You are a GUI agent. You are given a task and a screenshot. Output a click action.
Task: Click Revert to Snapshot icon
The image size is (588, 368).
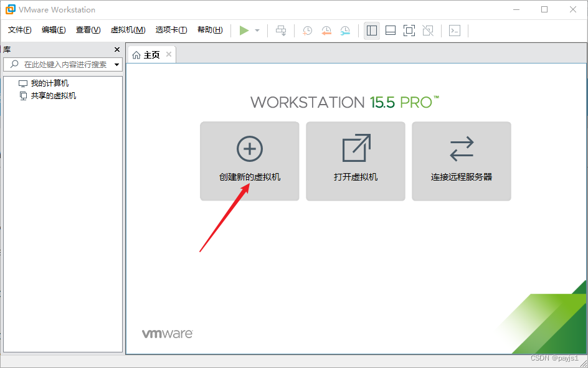coord(326,31)
